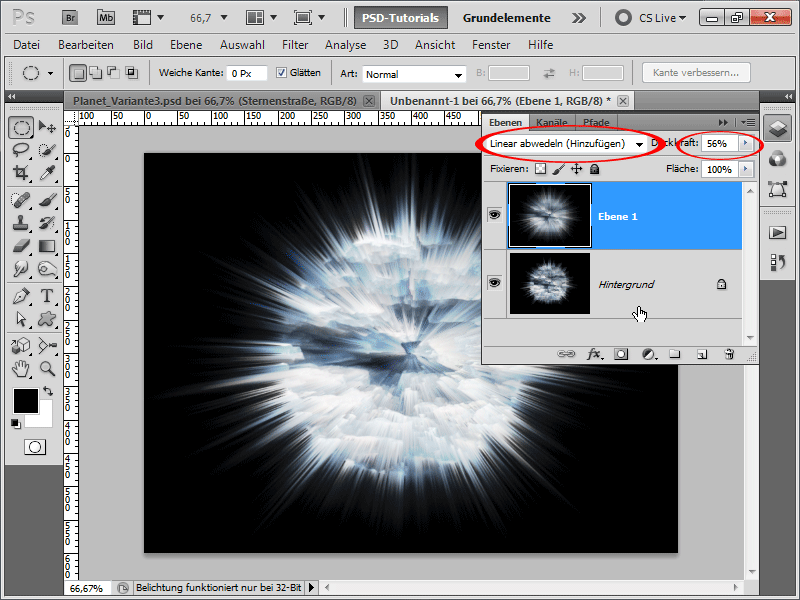Toggle the Glätten checkbox
This screenshot has width=800, height=600.
point(281,72)
